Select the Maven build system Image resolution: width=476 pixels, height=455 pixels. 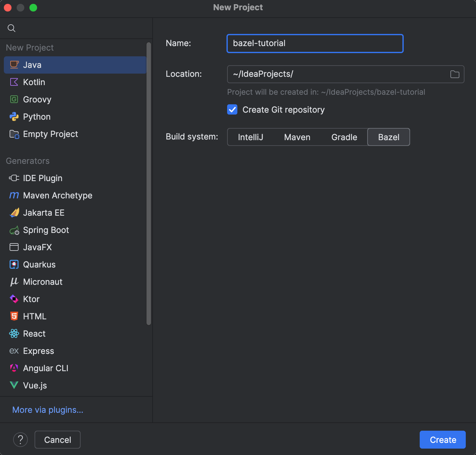click(297, 137)
